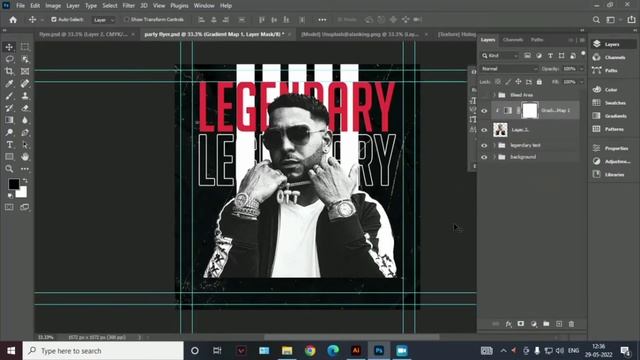The image size is (640, 360).
Task: Select the Clone Stamp tool
Action: pos(25,96)
